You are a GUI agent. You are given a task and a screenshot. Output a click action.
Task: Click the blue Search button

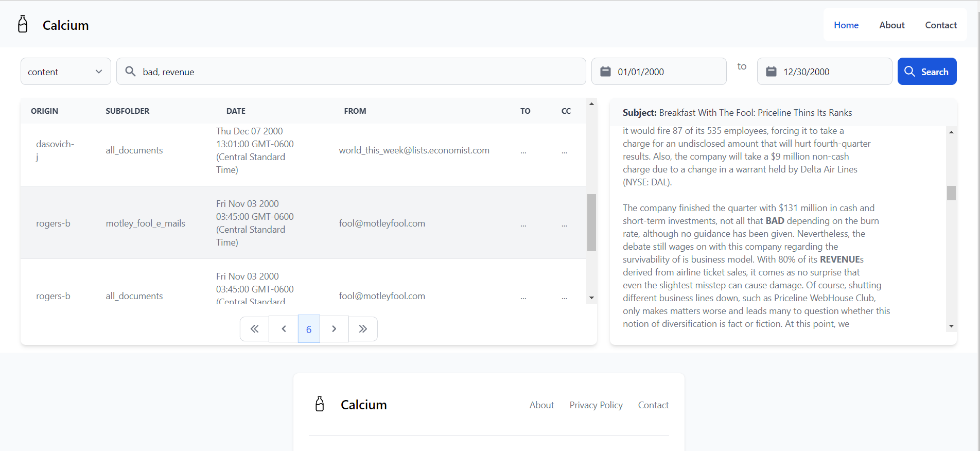click(x=927, y=72)
